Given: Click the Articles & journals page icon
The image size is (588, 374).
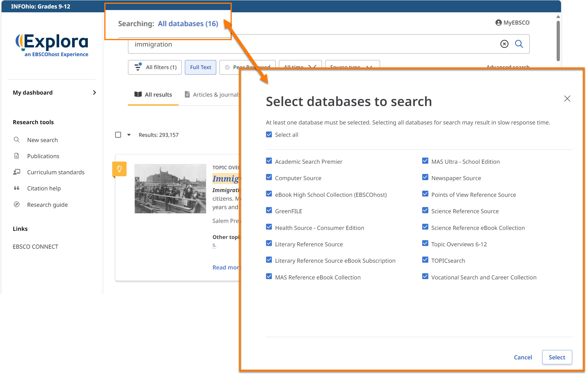Looking at the screenshot, I should (187, 94).
